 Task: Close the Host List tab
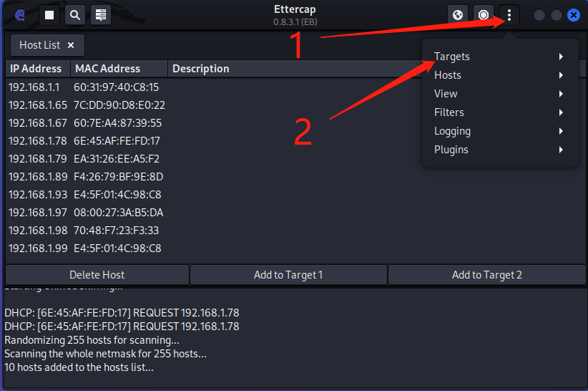[x=71, y=45]
